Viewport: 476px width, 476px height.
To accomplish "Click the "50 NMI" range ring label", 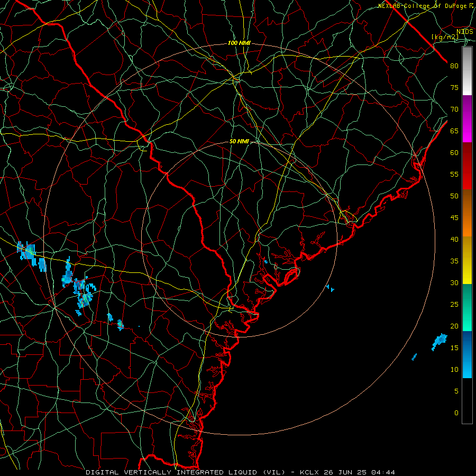I will (239, 141).
